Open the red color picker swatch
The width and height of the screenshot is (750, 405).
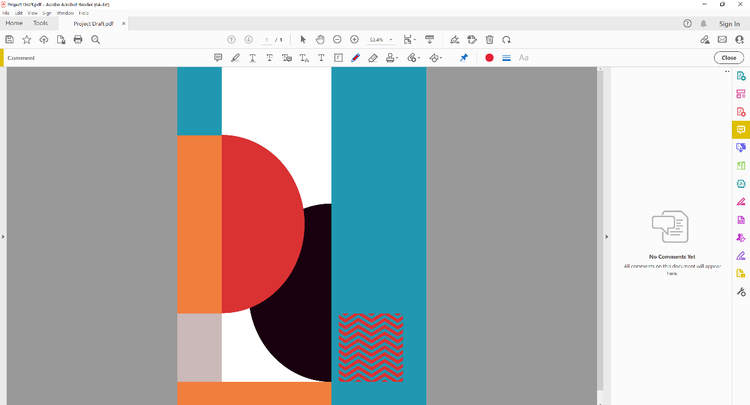point(489,58)
